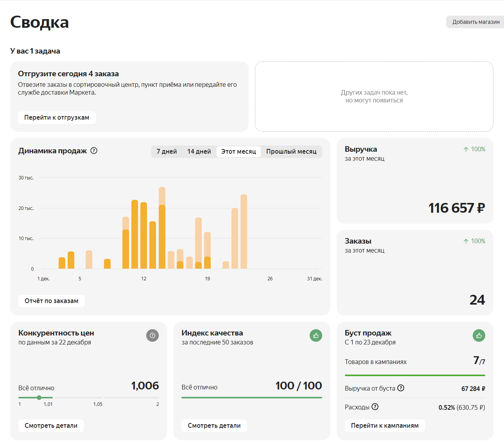View details for Конкурентность цен
Screen dimensions: 504x443
(51, 426)
